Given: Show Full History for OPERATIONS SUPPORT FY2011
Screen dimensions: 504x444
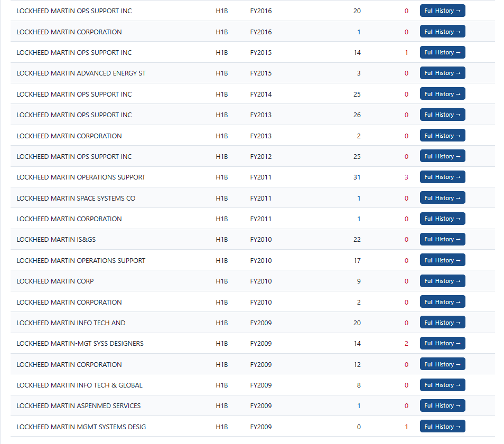Looking at the screenshot, I should pos(442,177).
